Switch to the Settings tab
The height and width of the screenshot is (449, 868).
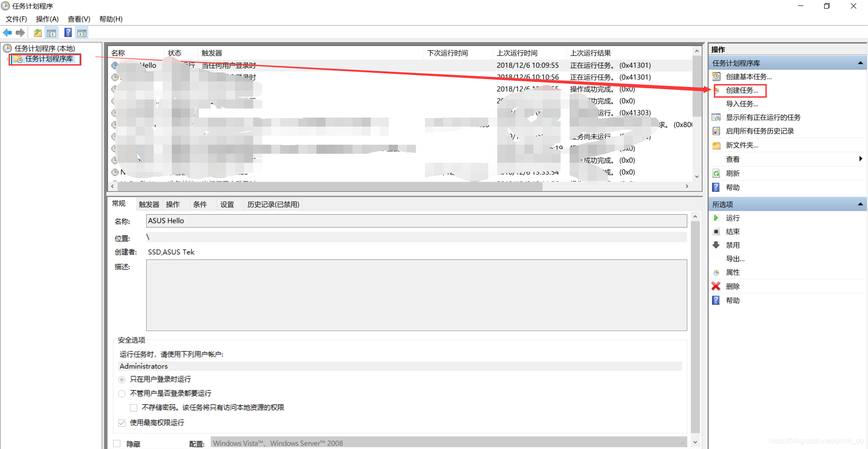pyautogui.click(x=227, y=204)
